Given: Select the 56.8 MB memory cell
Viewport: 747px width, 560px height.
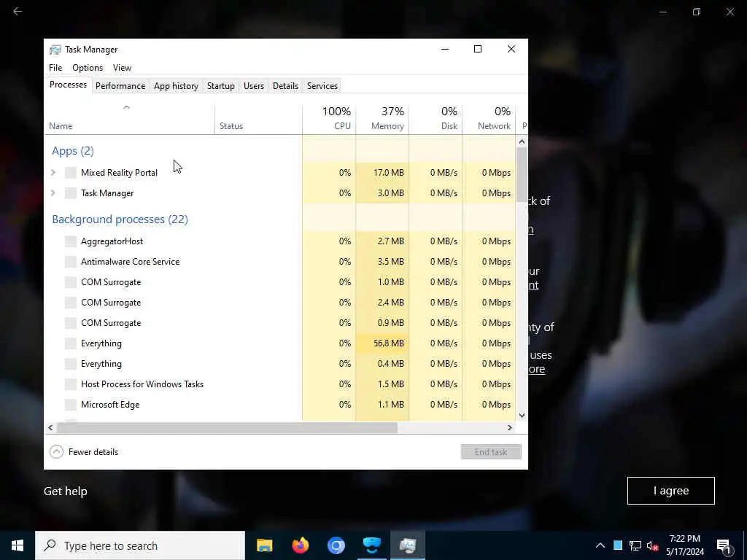Looking at the screenshot, I should (382, 343).
